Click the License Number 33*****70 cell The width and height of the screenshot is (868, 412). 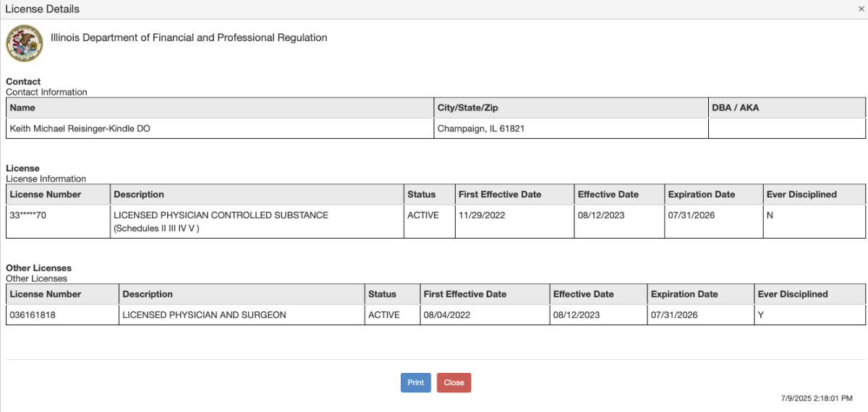(x=58, y=221)
